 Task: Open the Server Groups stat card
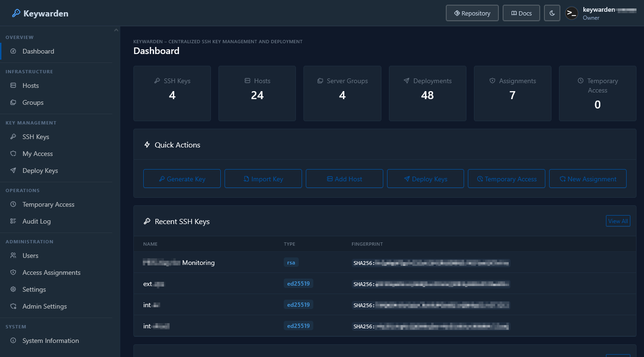coord(342,93)
